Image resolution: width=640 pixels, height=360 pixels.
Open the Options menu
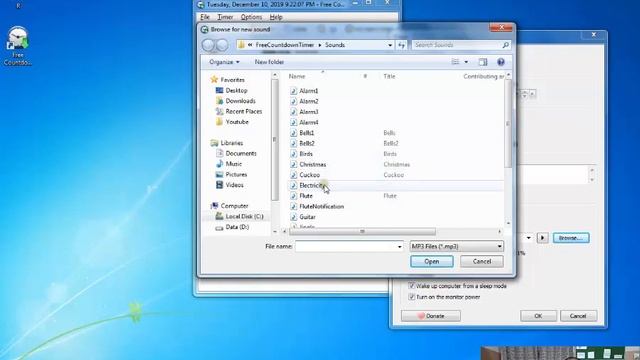(251, 17)
